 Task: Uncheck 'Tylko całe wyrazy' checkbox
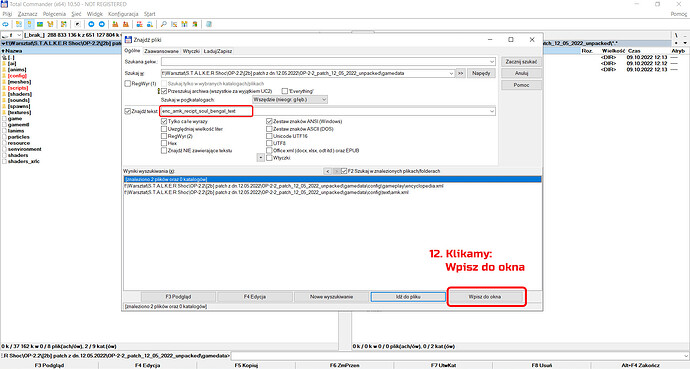(x=164, y=121)
